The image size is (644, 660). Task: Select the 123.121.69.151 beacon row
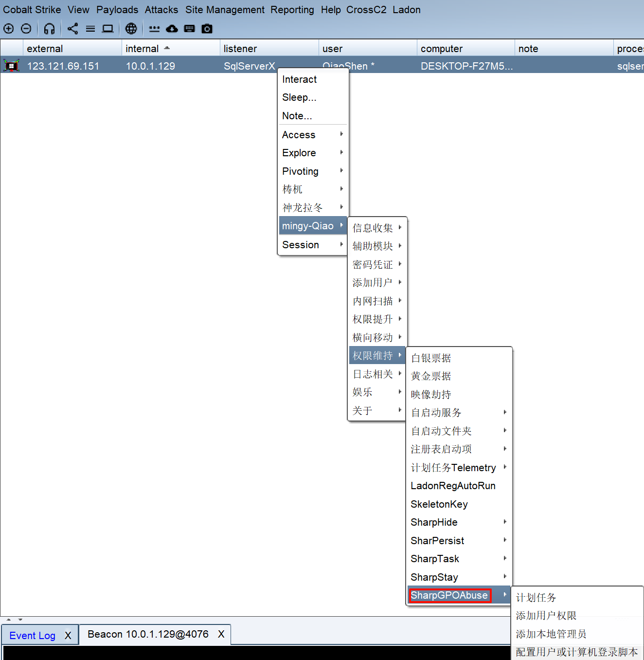click(63, 66)
